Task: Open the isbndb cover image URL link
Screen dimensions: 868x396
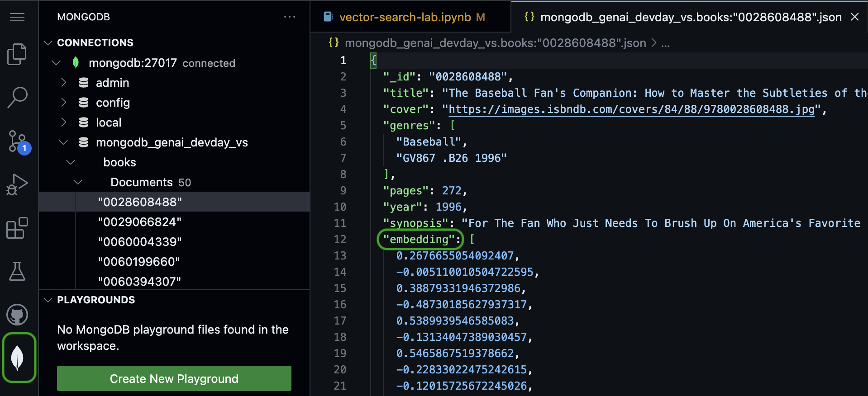Action: (631, 109)
